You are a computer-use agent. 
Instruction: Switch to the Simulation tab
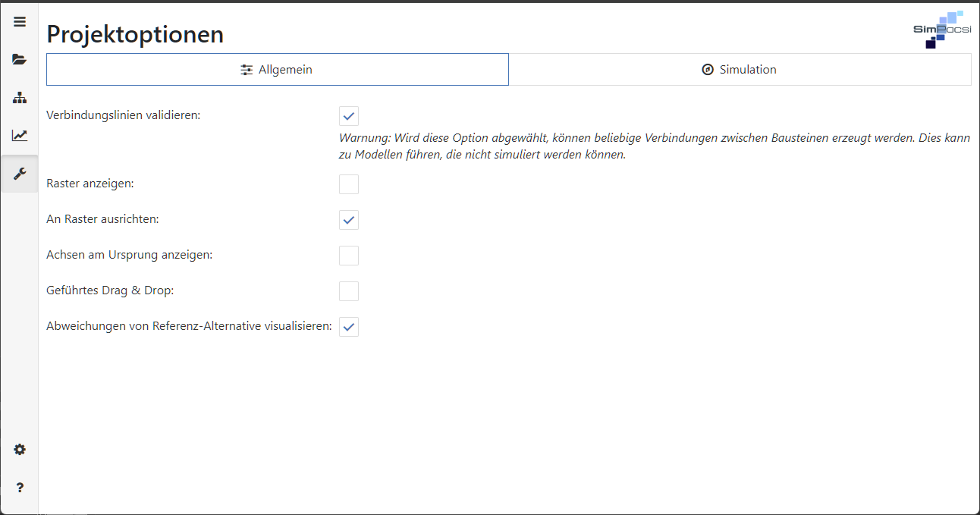740,70
